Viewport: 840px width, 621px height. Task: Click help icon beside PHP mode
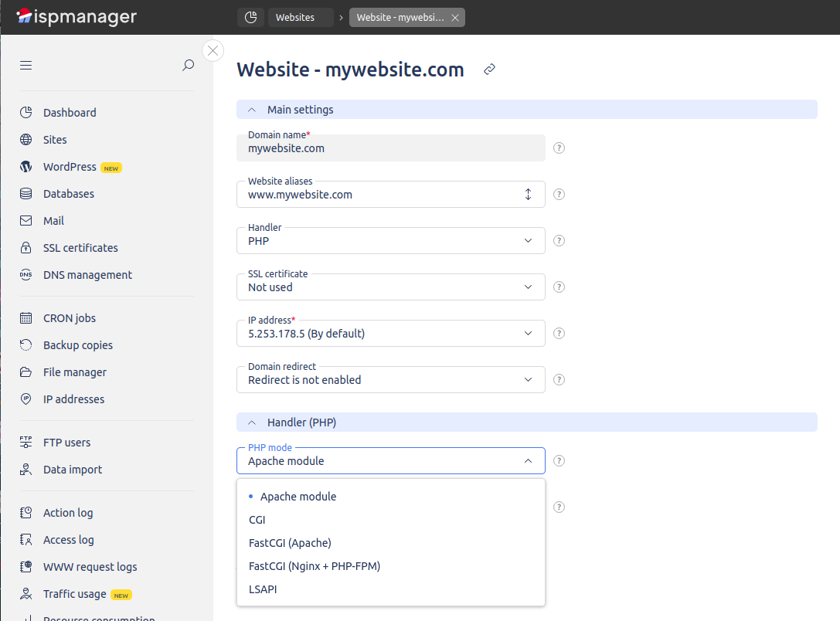click(x=559, y=461)
